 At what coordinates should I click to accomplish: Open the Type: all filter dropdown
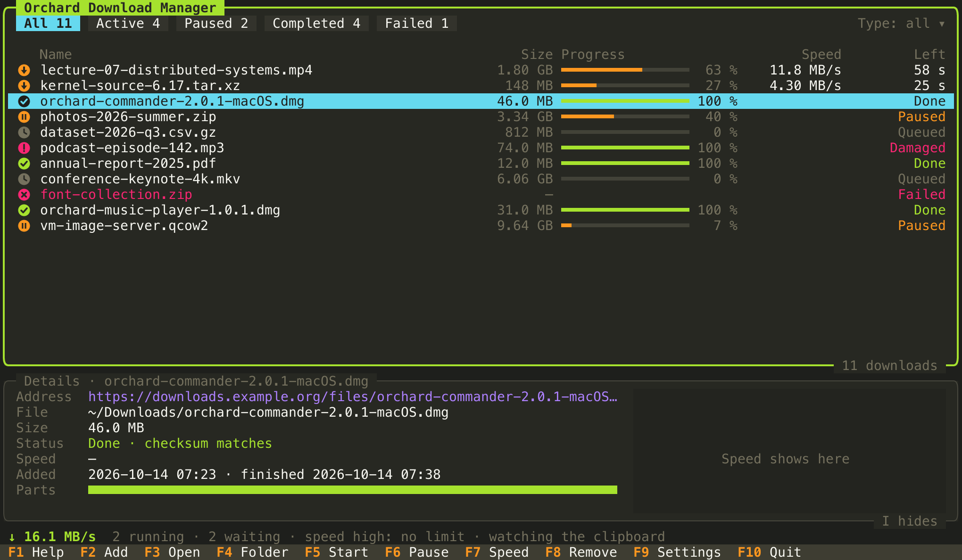pyautogui.click(x=901, y=24)
